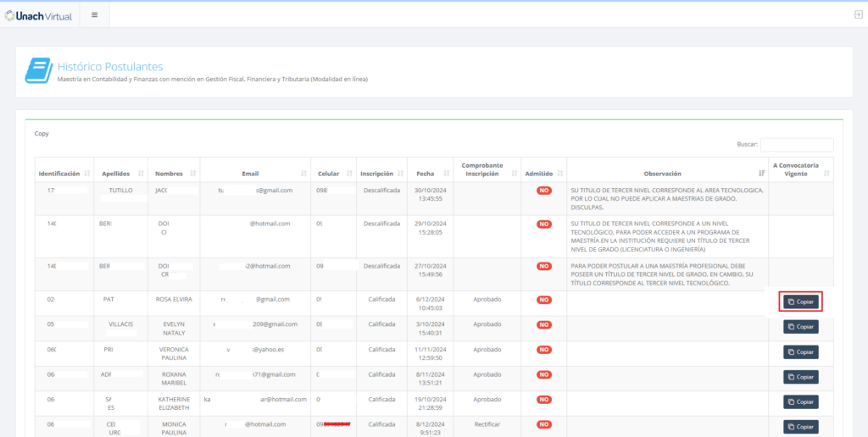Open the hamburger sidebar menu
The image size is (868, 437).
94,14
